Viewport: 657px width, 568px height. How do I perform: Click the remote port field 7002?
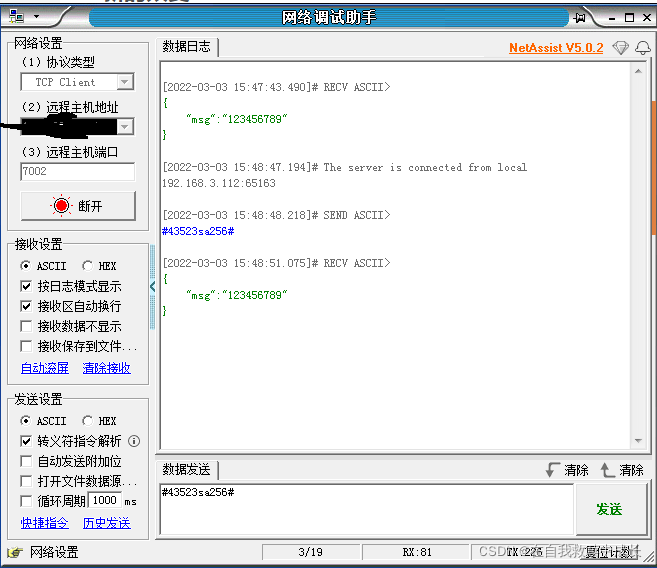click(x=78, y=171)
